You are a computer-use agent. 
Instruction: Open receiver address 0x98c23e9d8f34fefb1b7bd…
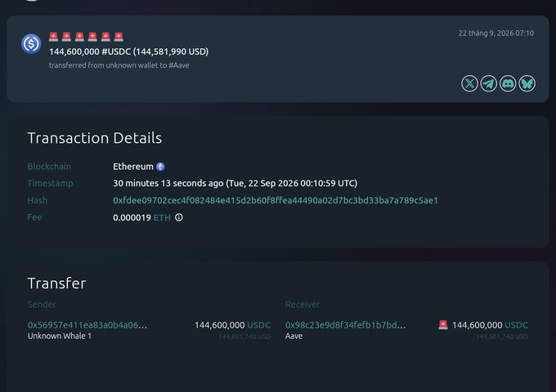[x=345, y=325]
